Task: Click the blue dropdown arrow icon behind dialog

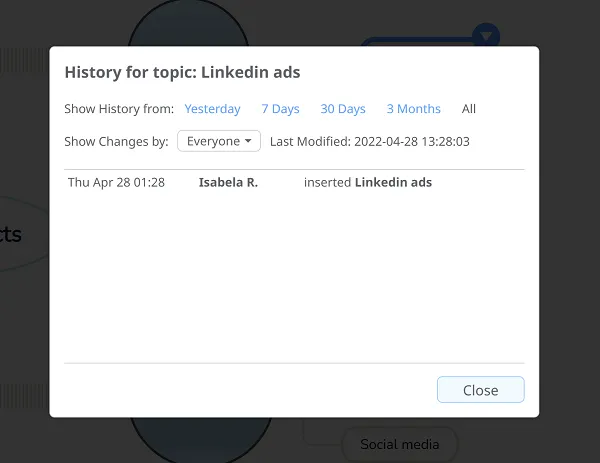Action: coord(486,35)
